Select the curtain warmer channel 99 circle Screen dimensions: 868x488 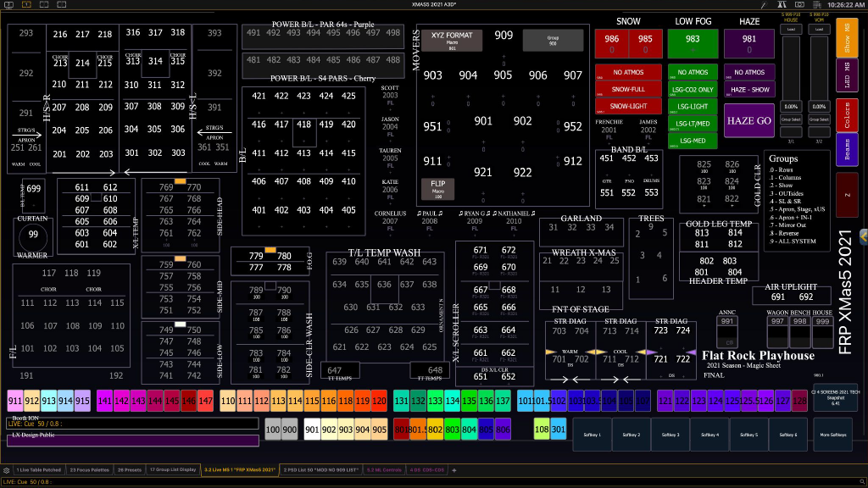tap(33, 237)
